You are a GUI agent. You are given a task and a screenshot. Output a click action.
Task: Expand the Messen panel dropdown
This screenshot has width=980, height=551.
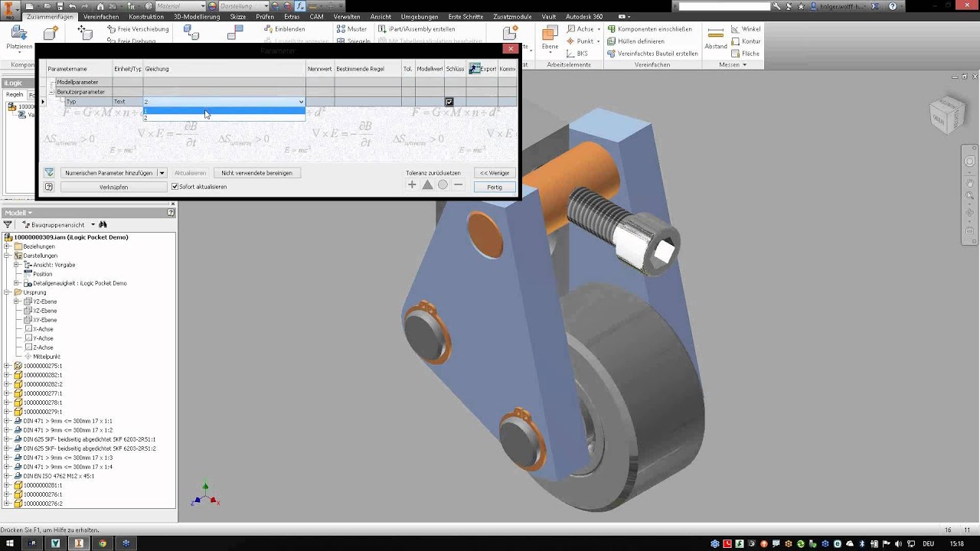[733, 65]
